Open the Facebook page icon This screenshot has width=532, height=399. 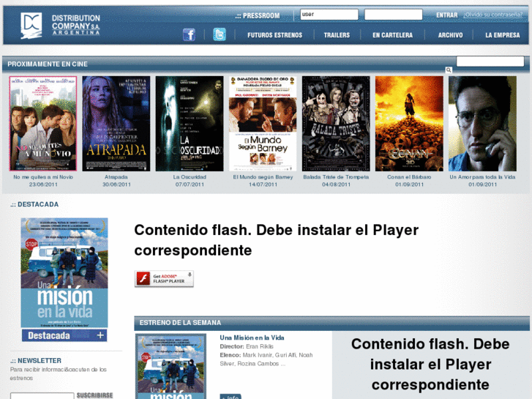(x=189, y=34)
